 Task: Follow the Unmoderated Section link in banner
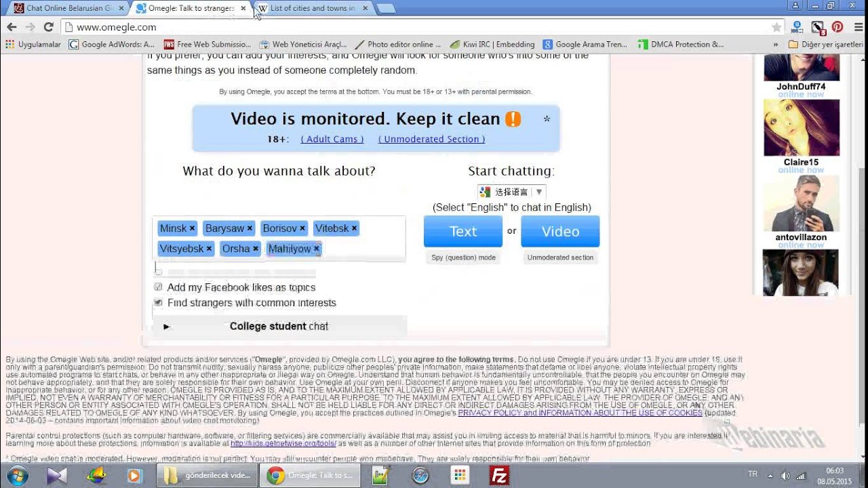pos(431,139)
